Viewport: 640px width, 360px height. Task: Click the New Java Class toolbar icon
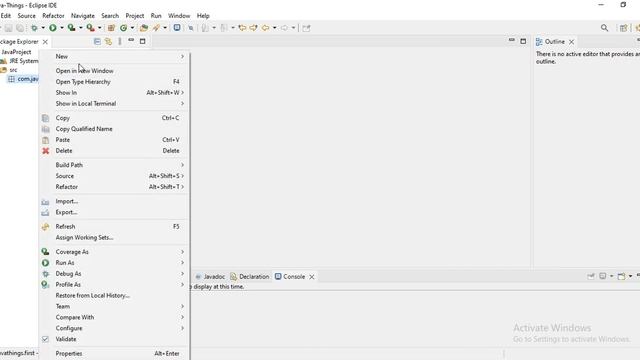click(123, 28)
